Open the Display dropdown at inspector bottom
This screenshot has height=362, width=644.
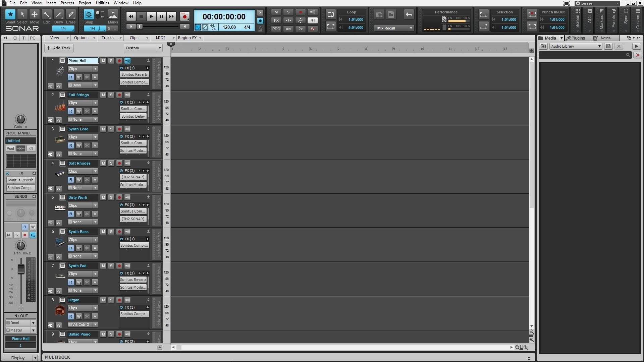coord(20,358)
